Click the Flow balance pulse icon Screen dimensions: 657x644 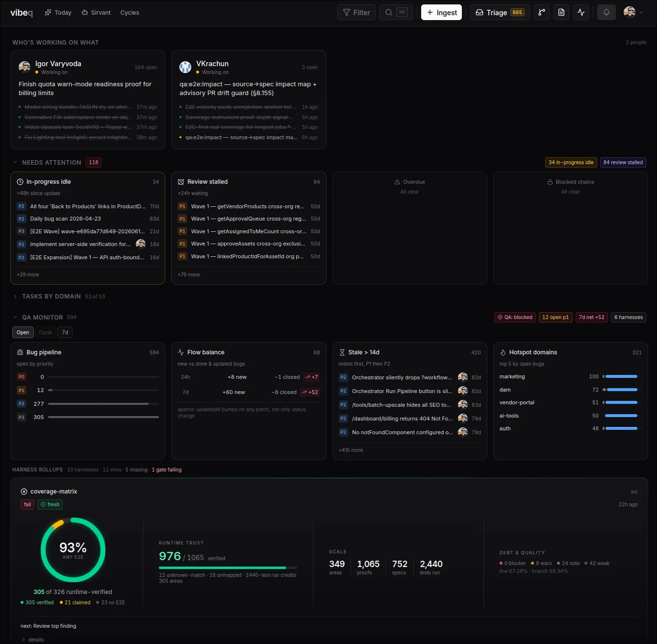181,352
